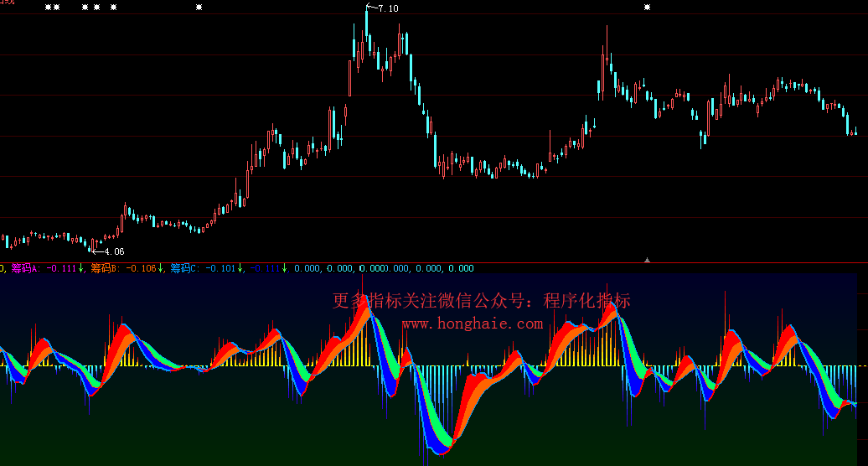Image resolution: width=868 pixels, height=466 pixels.
Task: Open the www.honghaie.com link
Action: (473, 324)
